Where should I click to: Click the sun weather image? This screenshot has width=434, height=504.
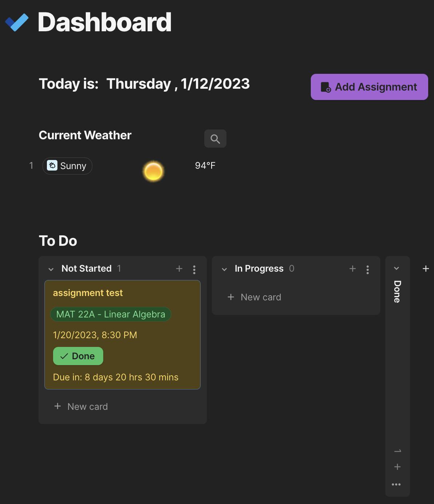point(153,171)
